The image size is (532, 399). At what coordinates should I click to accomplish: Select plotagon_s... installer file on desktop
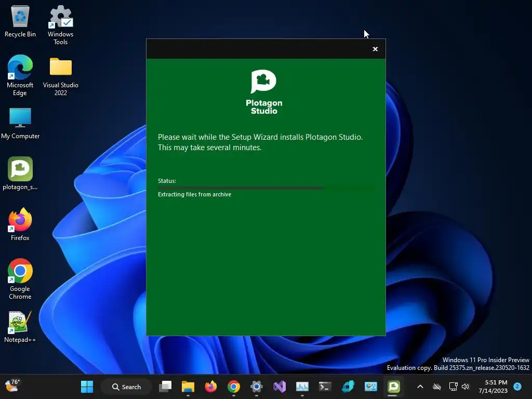pos(20,174)
